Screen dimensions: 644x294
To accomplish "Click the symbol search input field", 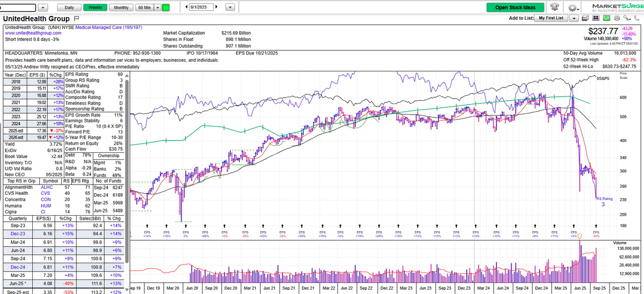I will pyautogui.click(x=18, y=8).
